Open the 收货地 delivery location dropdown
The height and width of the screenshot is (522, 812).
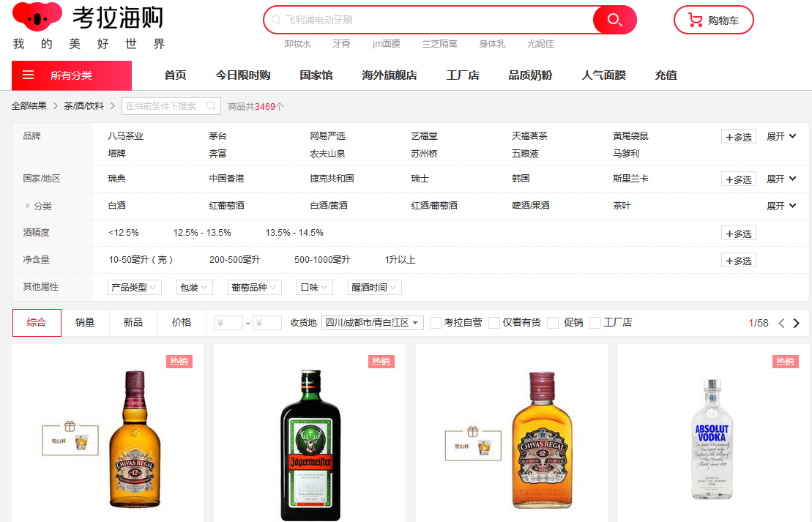[x=372, y=323]
